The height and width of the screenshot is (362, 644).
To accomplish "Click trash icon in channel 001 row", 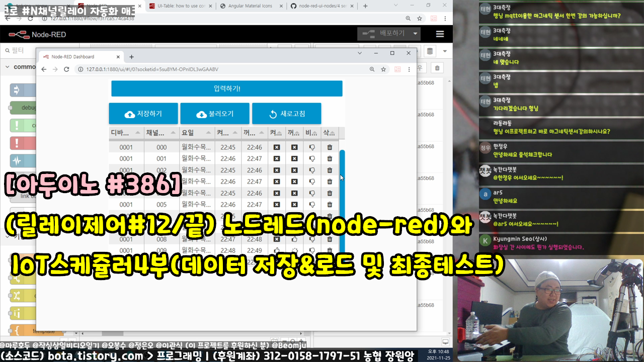I will point(330,159).
